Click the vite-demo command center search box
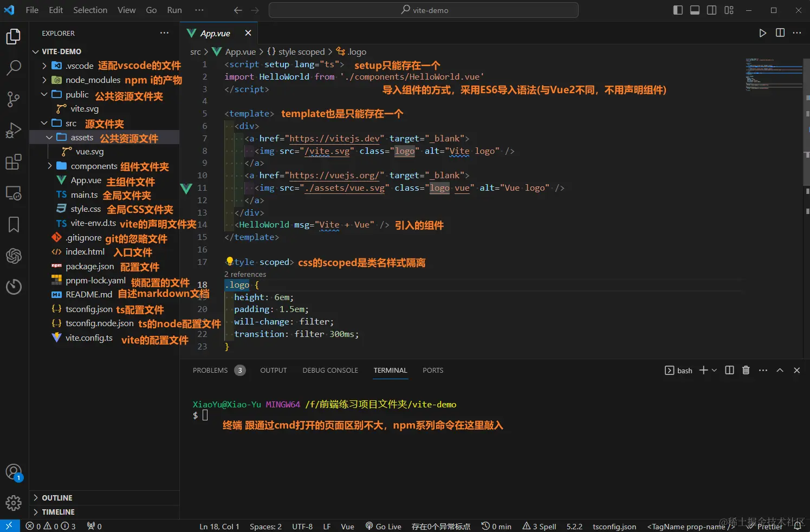 [424, 10]
